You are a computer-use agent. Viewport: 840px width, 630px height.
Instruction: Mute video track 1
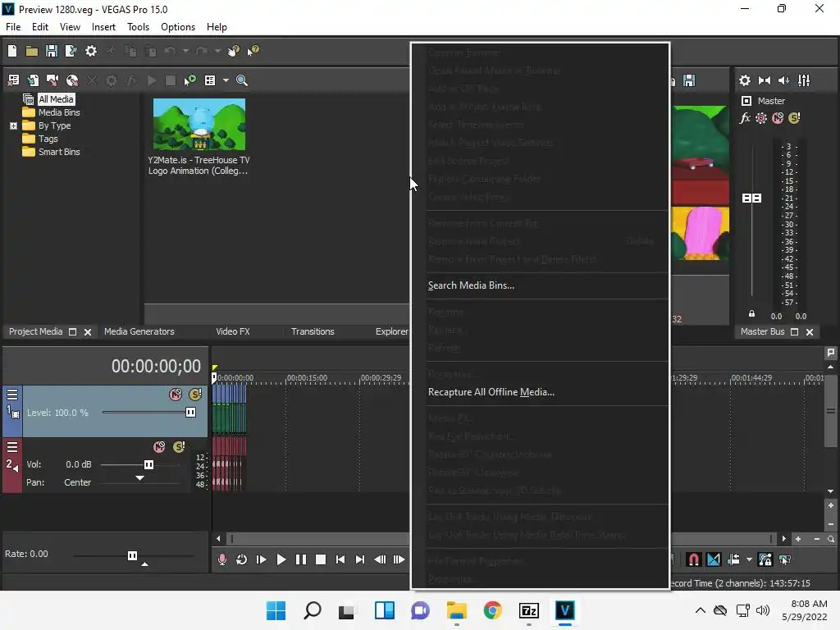click(176, 395)
